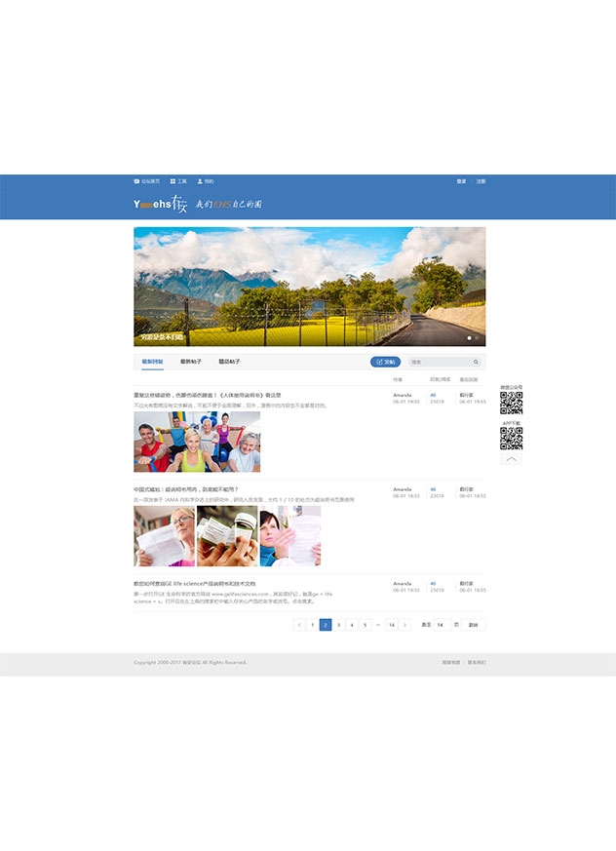This screenshot has height=851, width=616.
Task: Switch to the second tab, latest posts
Action: coord(191,362)
